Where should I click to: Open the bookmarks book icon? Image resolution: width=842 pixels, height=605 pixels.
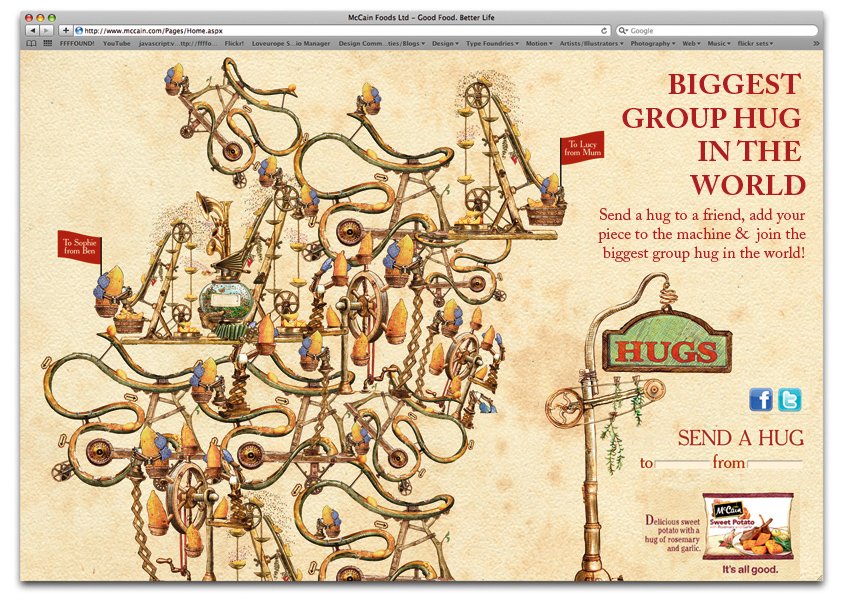pyautogui.click(x=32, y=43)
